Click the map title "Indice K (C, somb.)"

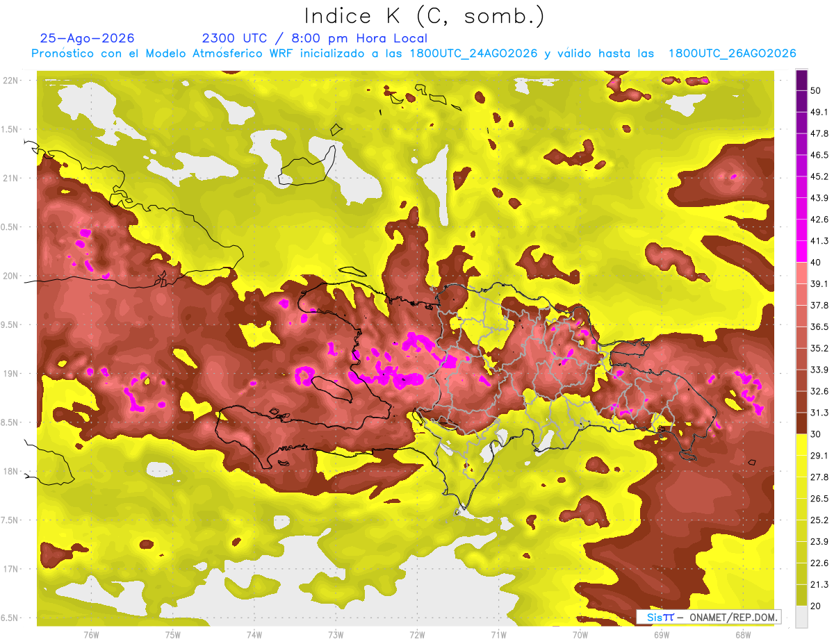click(x=424, y=16)
